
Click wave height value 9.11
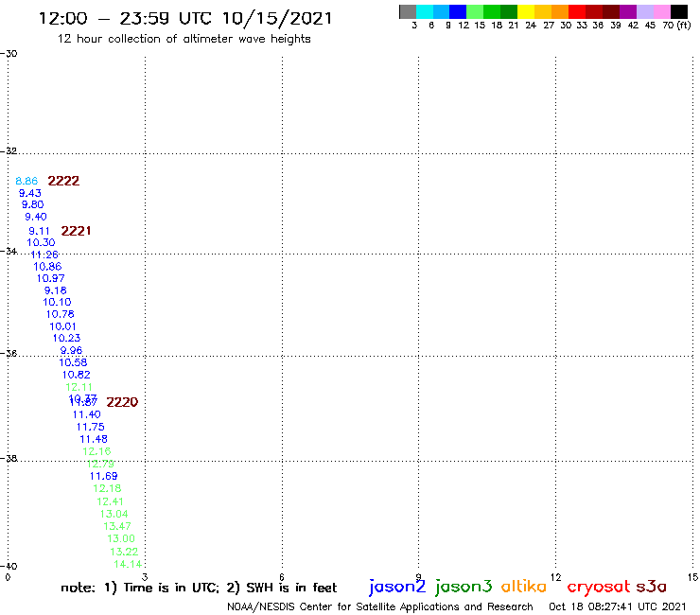[x=40, y=231]
